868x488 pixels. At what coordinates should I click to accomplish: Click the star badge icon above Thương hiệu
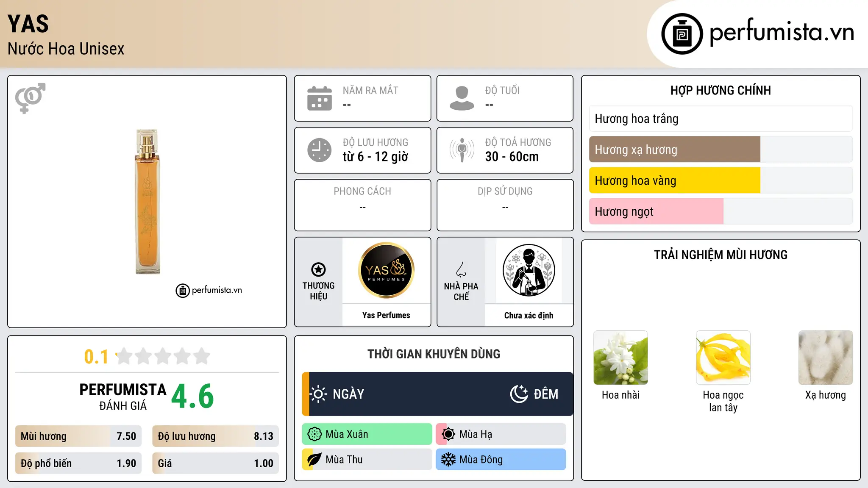[318, 269]
